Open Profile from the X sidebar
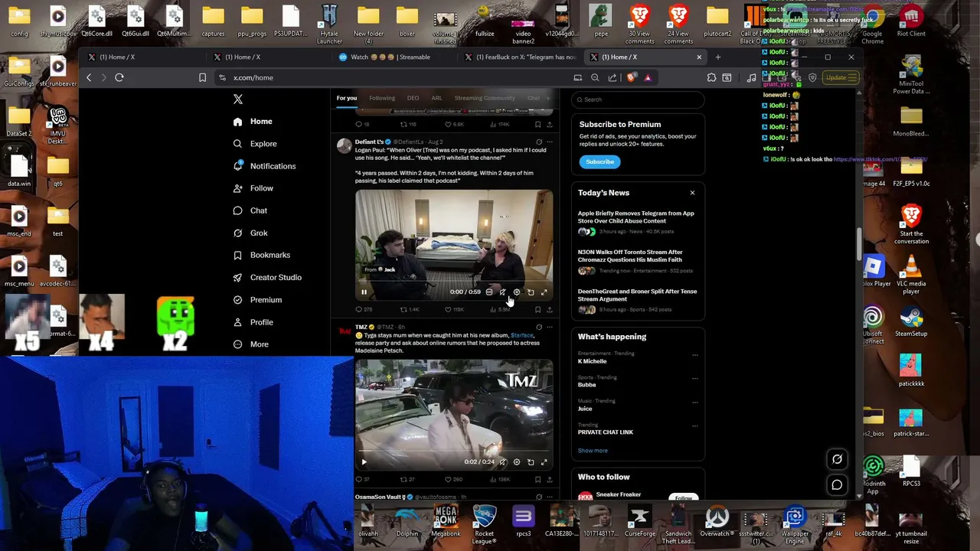 pos(253,322)
